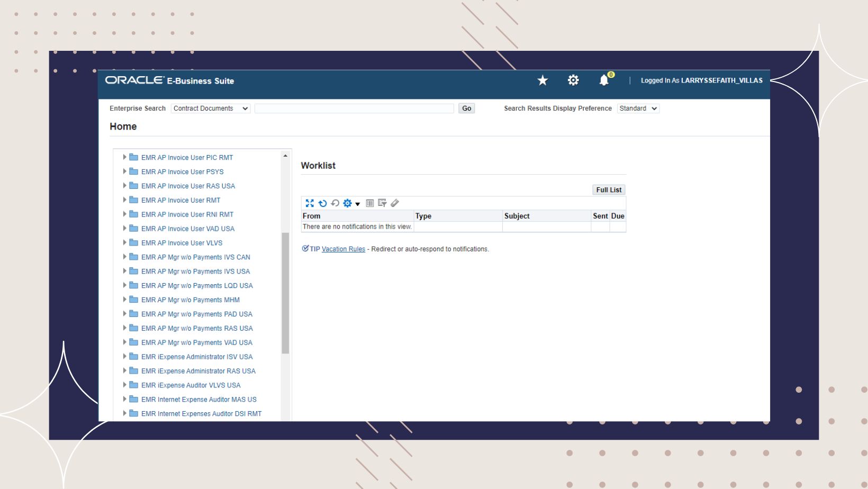Click the gray reset arrow in Worklist toolbar
Screen dimensions: 868x489
tap(335, 203)
